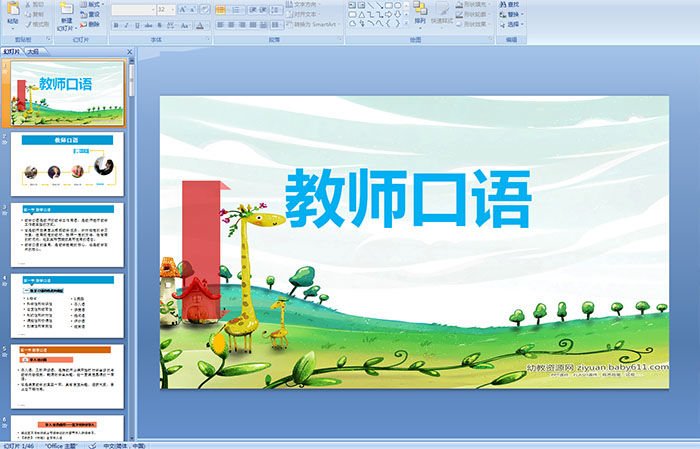
Task: Expand the shapes gallery more button
Action: coord(406,23)
